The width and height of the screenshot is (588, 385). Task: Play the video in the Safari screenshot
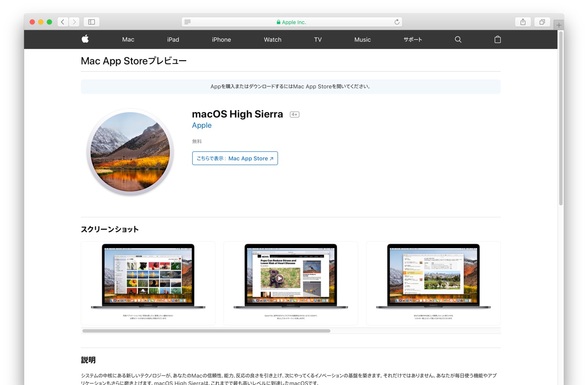[280, 278]
